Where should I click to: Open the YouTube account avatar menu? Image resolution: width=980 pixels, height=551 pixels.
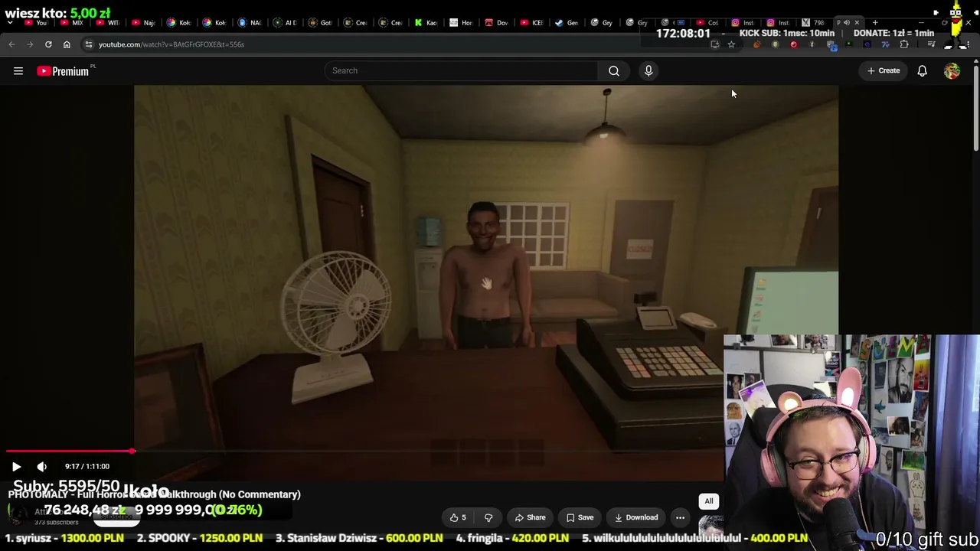(952, 71)
